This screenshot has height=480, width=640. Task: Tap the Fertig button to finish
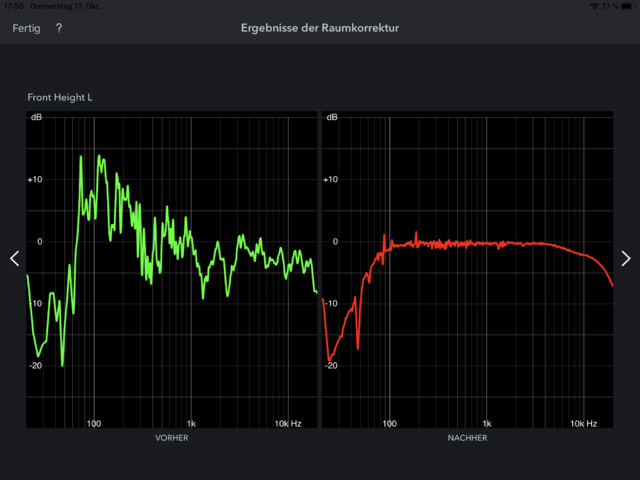[x=26, y=28]
